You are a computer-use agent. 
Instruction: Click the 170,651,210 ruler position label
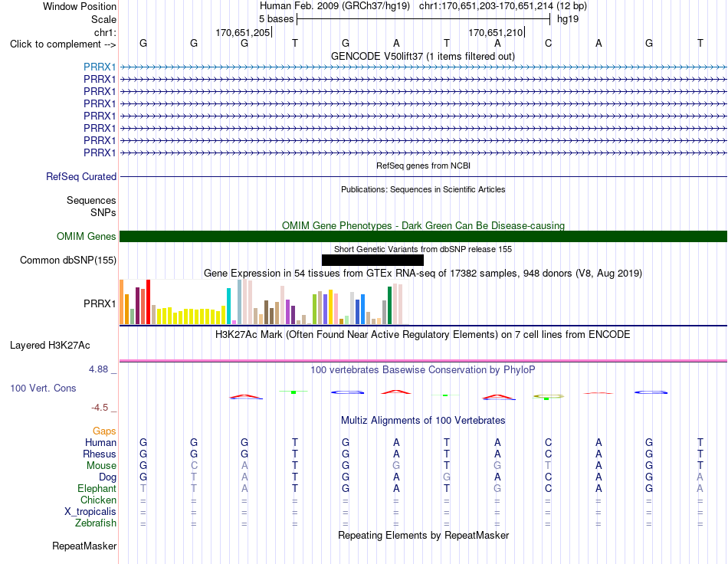tap(495, 32)
